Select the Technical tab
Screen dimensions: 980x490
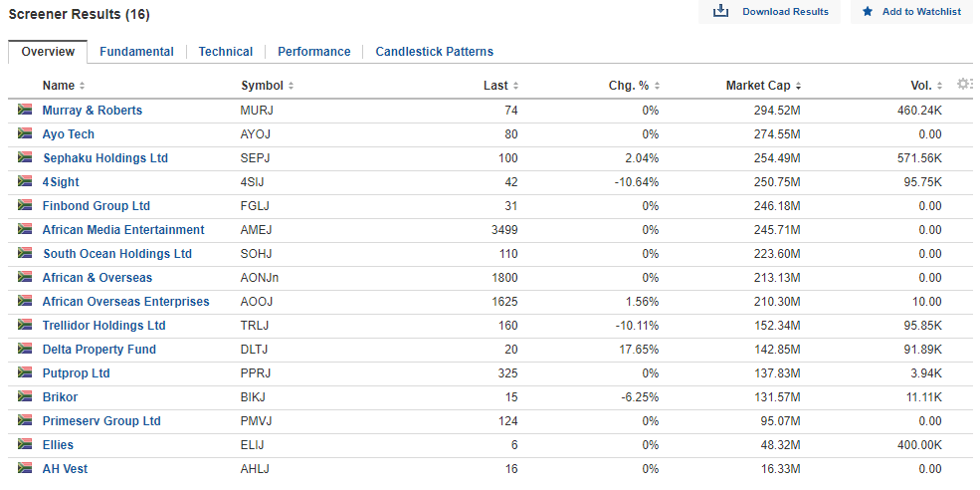point(226,52)
